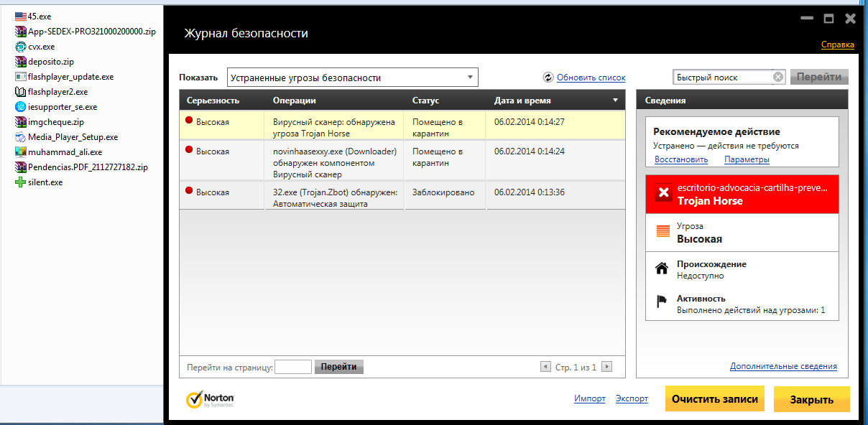Sort by Дата и время column arrow
868x425 pixels.
(615, 101)
